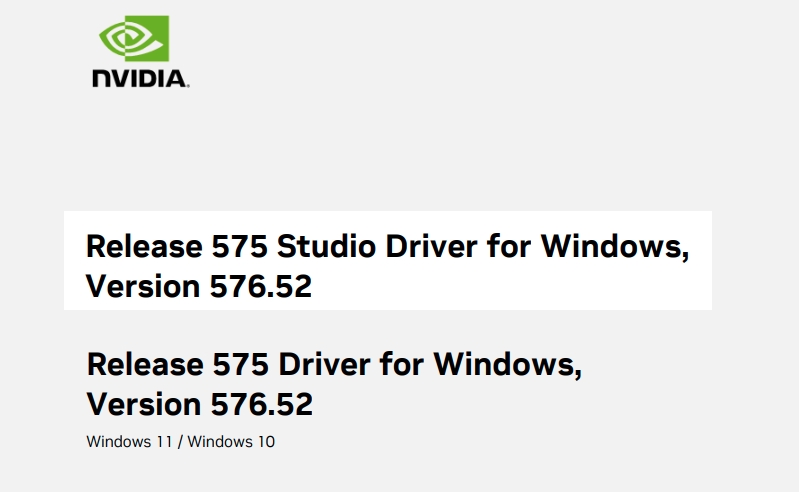Viewport: 799px width, 492px height.
Task: Click the slash separator between Windows versions
Action: tap(180, 442)
